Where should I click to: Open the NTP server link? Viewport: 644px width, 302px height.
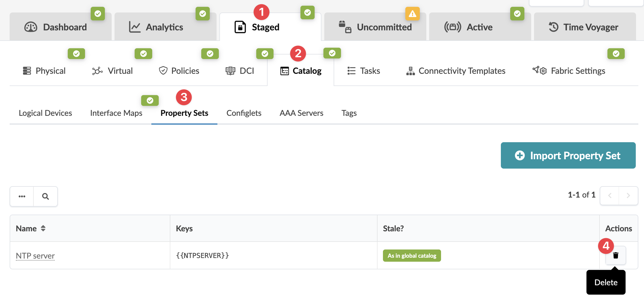(35, 256)
